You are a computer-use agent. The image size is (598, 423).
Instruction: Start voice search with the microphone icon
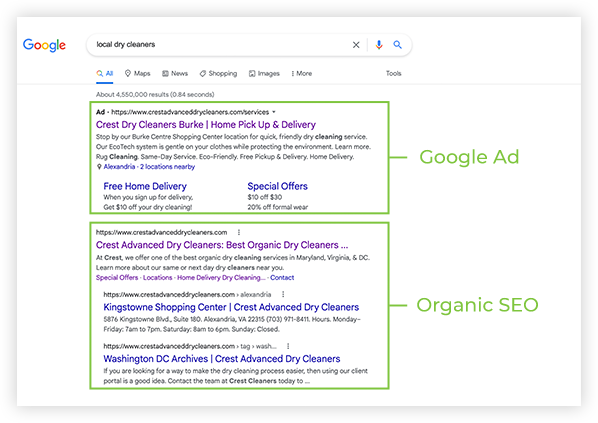[x=379, y=45]
